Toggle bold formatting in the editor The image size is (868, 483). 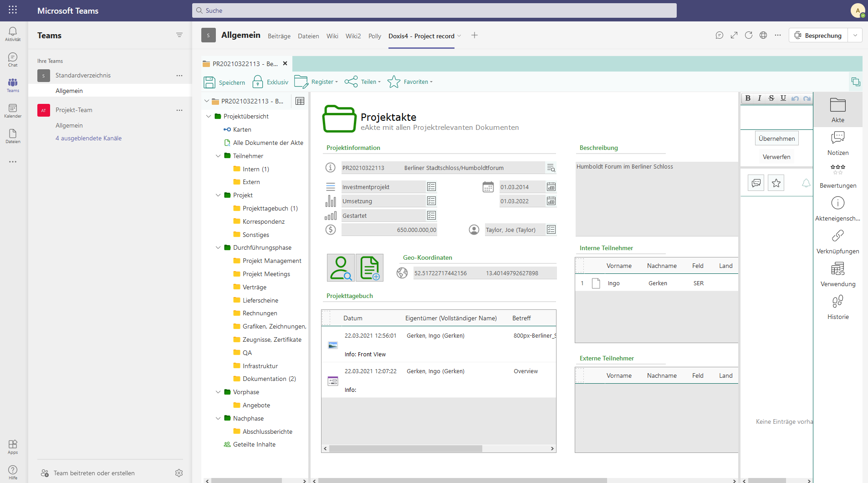coord(748,98)
